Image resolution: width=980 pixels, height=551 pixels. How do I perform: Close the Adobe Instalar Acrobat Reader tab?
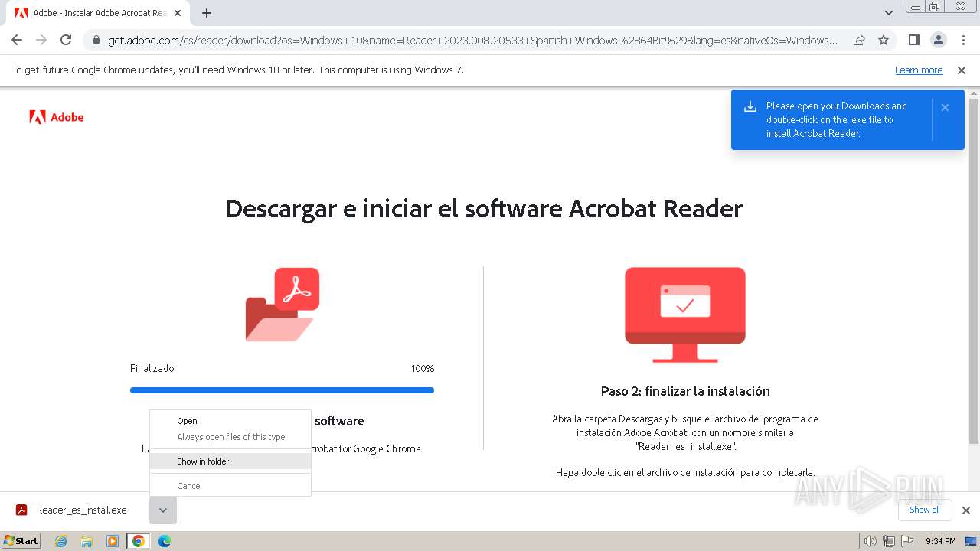pos(178,13)
